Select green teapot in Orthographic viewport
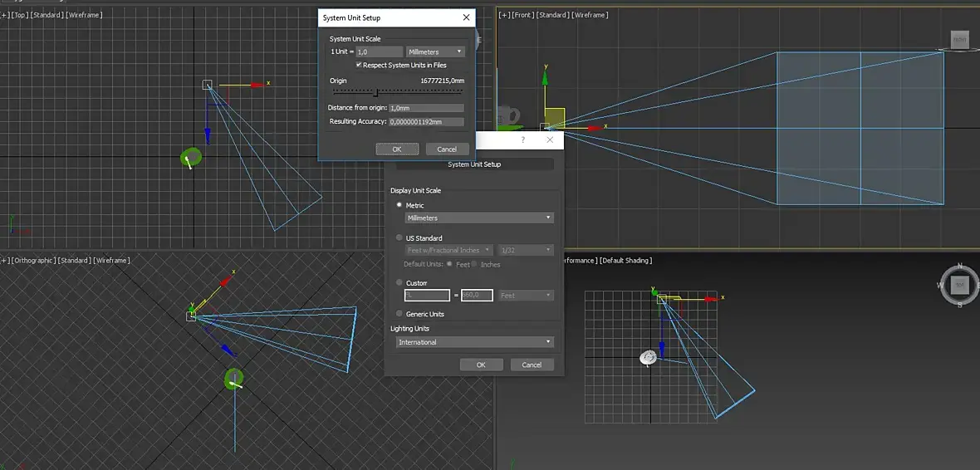The image size is (980, 470). point(233,379)
